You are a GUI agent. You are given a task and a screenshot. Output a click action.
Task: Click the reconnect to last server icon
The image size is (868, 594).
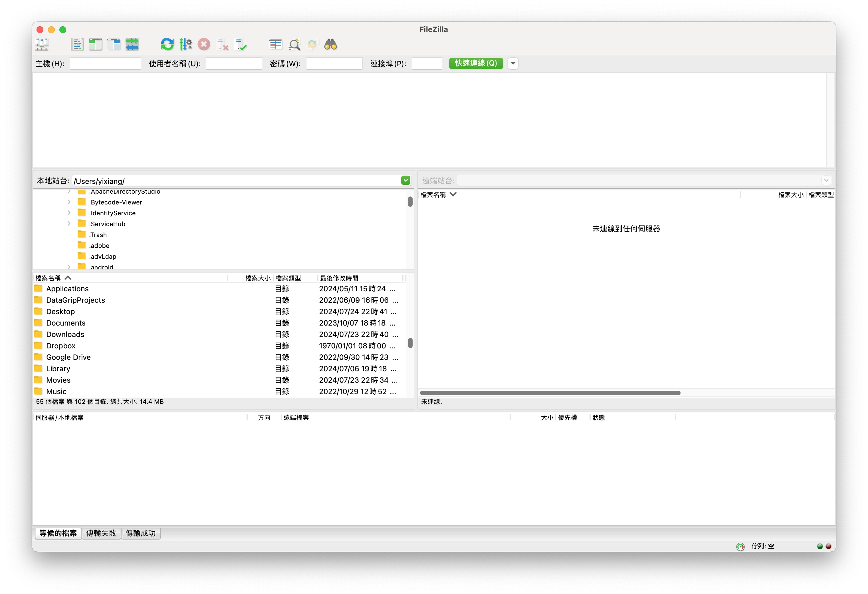coord(241,45)
